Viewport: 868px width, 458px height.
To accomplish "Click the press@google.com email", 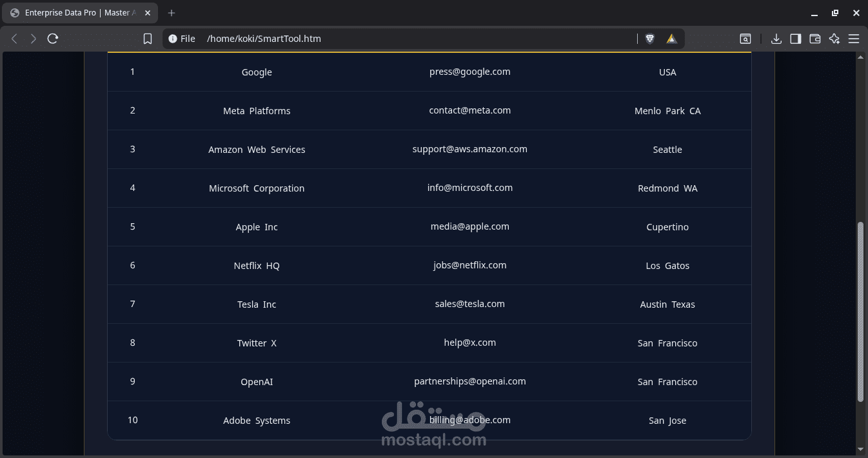I will pyautogui.click(x=469, y=72).
